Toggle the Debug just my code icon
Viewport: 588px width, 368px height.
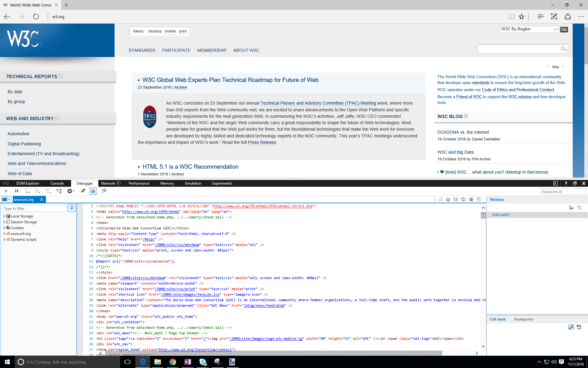pos(93,191)
